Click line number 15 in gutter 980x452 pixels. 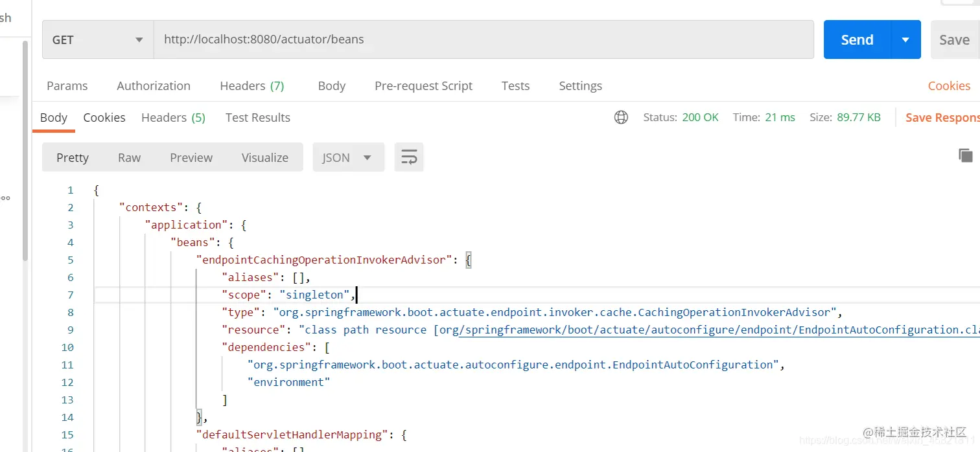[x=68, y=435]
